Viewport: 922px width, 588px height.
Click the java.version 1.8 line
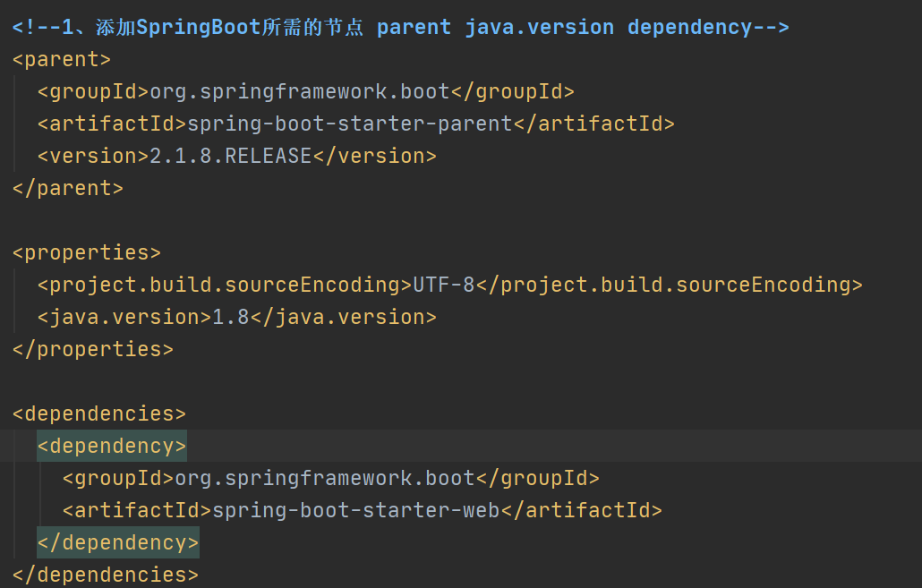click(x=237, y=318)
